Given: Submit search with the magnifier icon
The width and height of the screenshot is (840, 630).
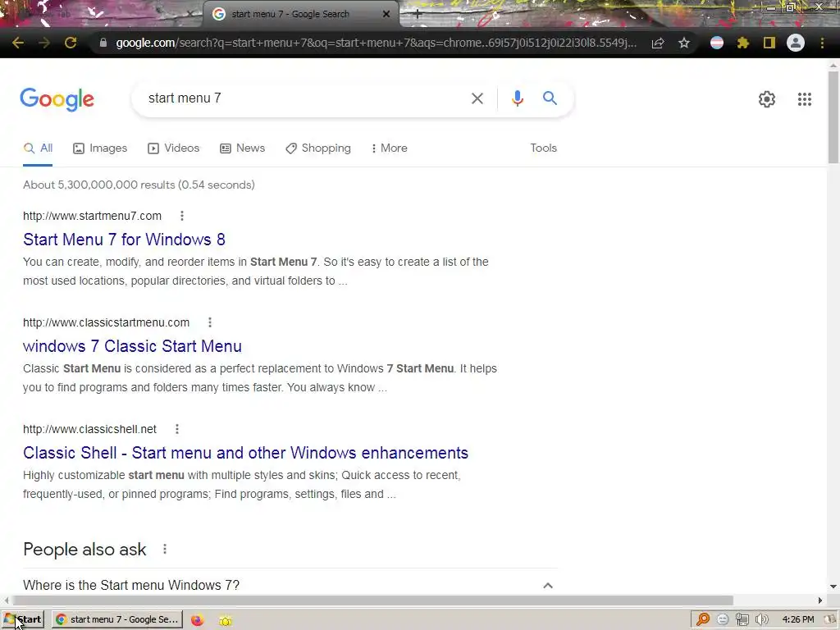Looking at the screenshot, I should [x=550, y=98].
